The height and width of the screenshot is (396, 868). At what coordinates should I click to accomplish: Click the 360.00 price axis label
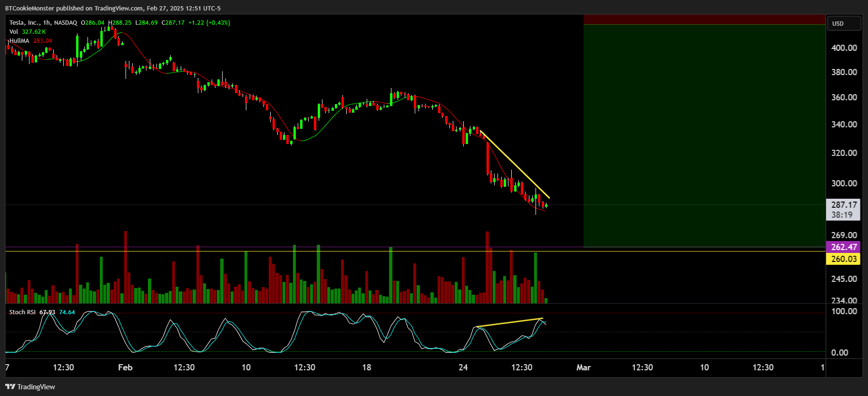point(844,97)
